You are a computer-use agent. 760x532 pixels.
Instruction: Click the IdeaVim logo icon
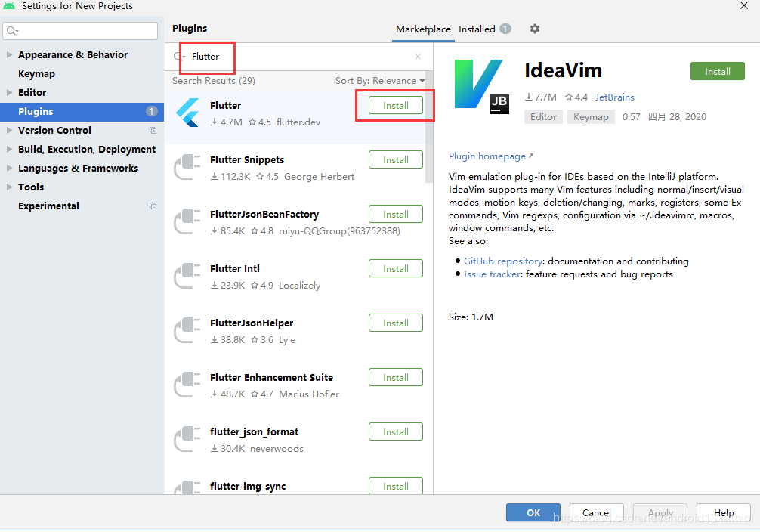pos(481,86)
